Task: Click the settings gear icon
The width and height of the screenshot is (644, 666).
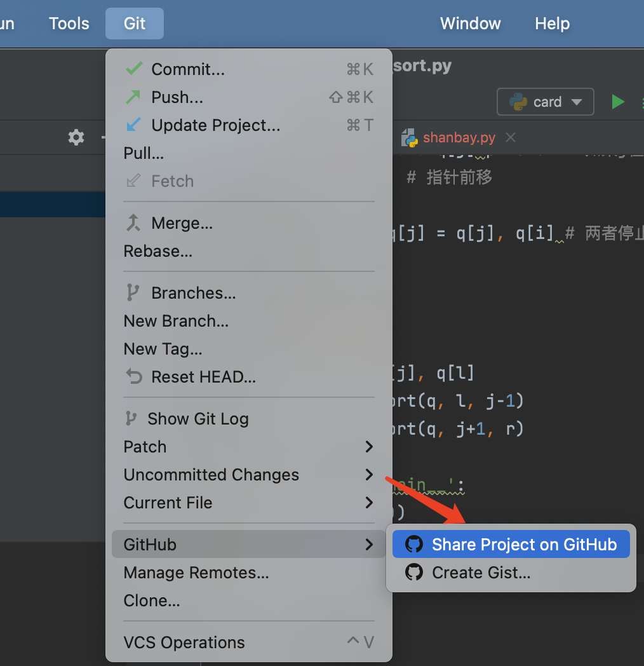Action: (76, 137)
